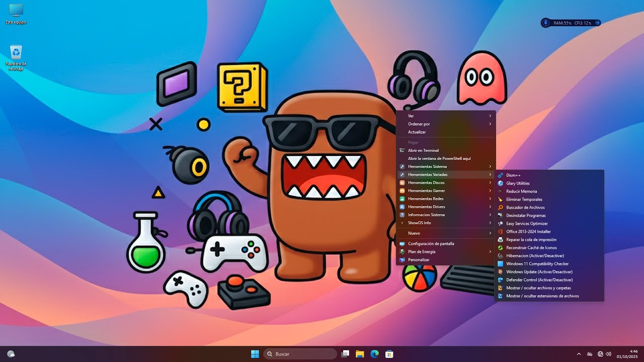Launch Microsoft Edge from taskbar
The image size is (644, 362).
(374, 354)
